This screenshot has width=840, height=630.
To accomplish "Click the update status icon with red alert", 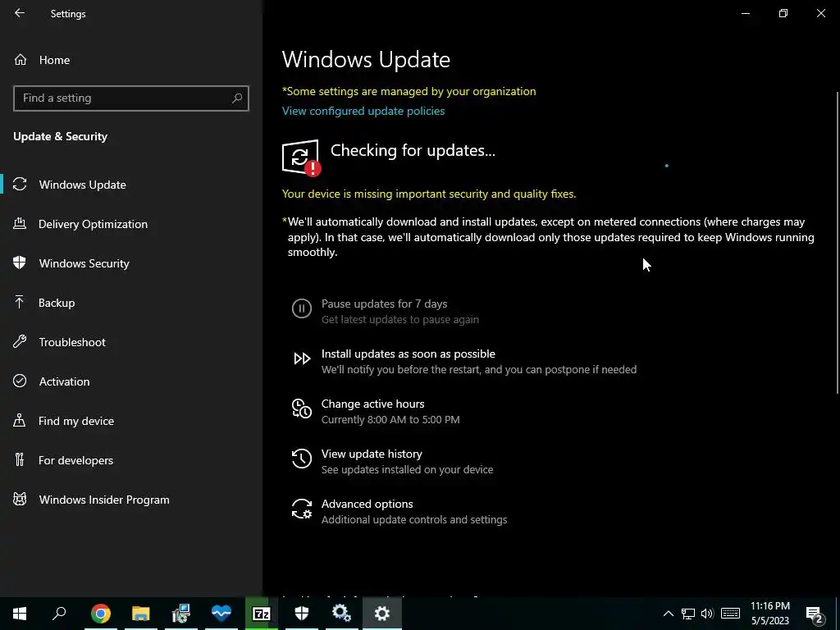I will tap(301, 157).
